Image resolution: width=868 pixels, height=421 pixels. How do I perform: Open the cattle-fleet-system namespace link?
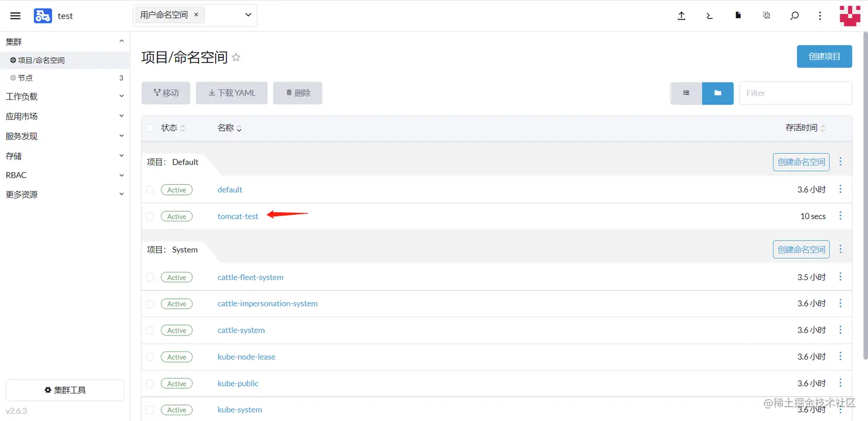250,277
